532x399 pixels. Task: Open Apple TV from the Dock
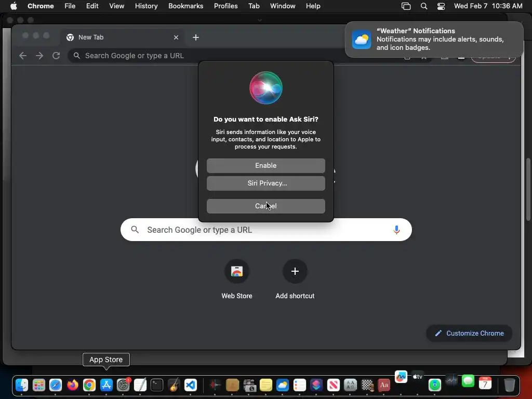click(418, 377)
